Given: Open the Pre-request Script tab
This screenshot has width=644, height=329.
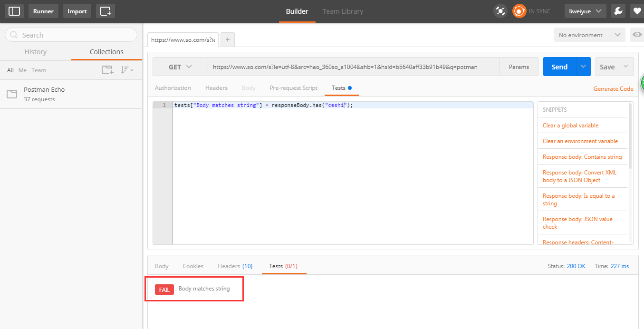Looking at the screenshot, I should tap(293, 88).
